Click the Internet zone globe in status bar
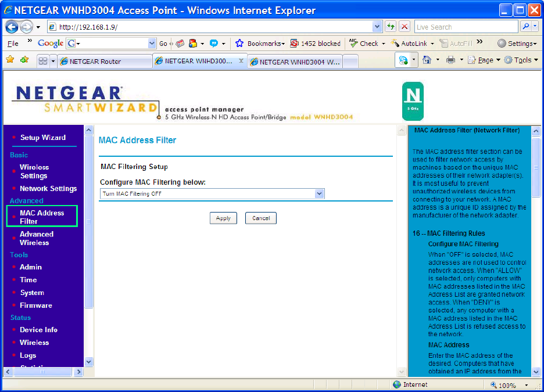The image size is (544, 392). (x=397, y=384)
